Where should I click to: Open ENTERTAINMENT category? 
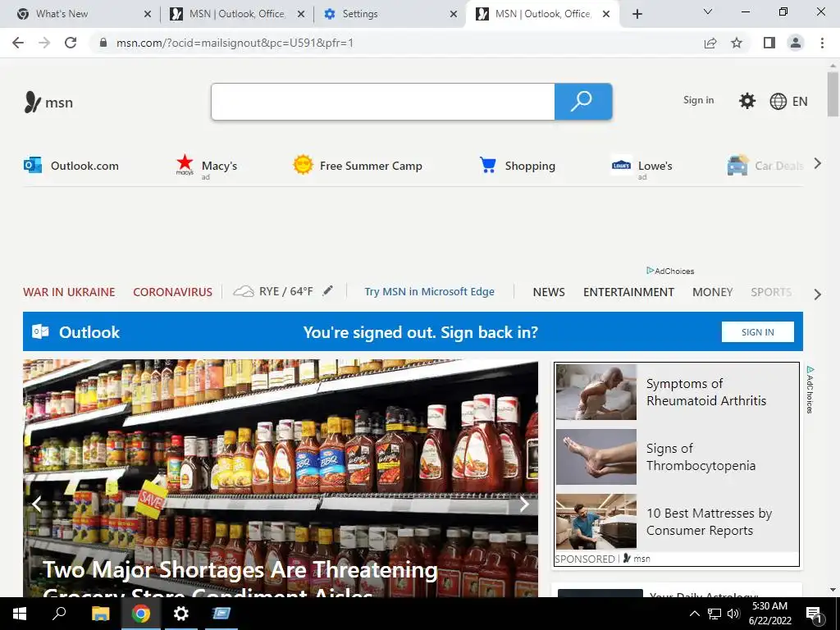coord(628,292)
